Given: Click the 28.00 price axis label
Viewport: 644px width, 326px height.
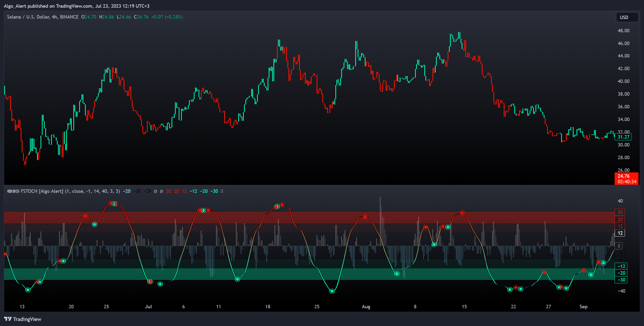Looking at the screenshot, I should tap(624, 157).
